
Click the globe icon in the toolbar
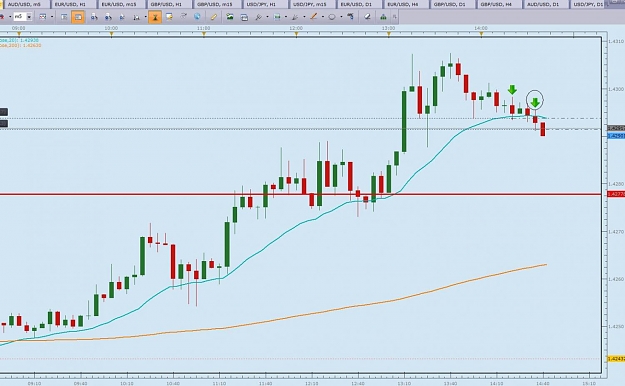[x=197, y=17]
